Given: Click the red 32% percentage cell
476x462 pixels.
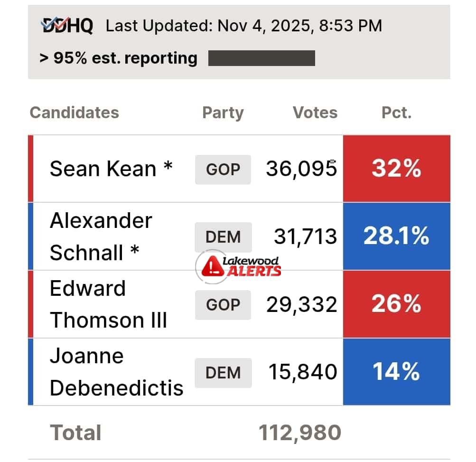Looking at the screenshot, I should (x=396, y=169).
